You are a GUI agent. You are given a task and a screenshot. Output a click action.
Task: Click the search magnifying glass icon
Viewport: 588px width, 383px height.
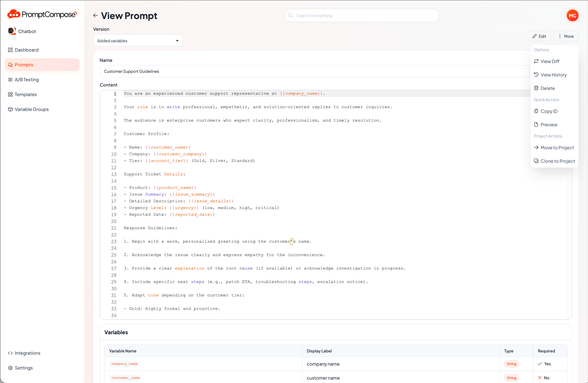291,15
